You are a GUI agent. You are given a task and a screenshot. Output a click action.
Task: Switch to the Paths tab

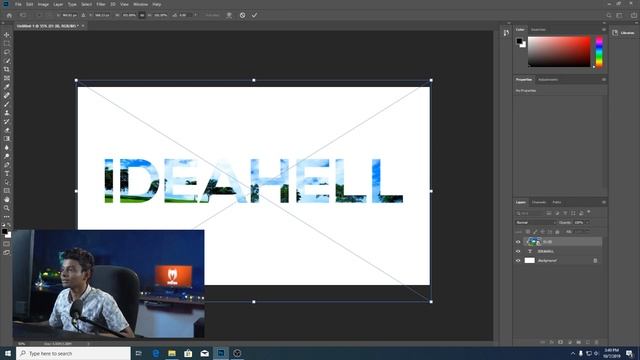coord(557,202)
